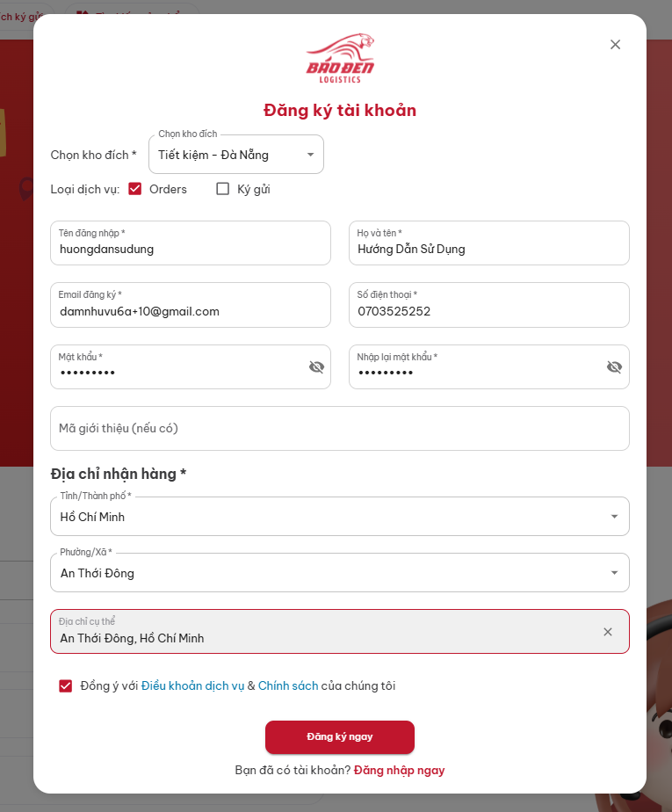
Task: Open the Chọn kho đích dropdown
Action: point(235,156)
